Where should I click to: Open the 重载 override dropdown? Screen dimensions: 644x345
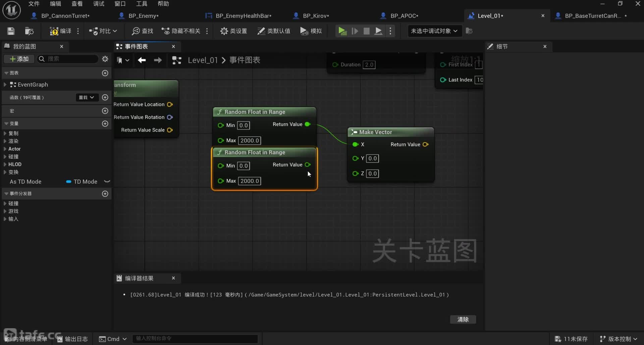click(x=86, y=97)
